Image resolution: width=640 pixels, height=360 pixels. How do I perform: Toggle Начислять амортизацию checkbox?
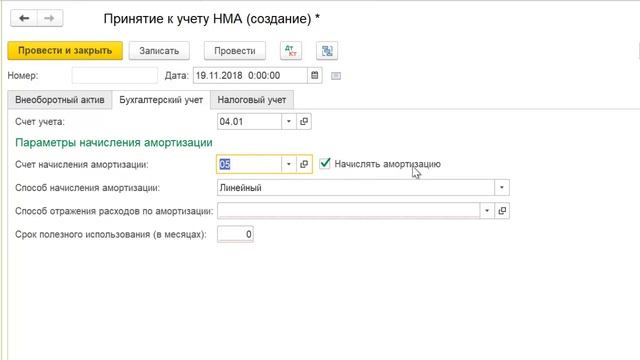pos(325,163)
